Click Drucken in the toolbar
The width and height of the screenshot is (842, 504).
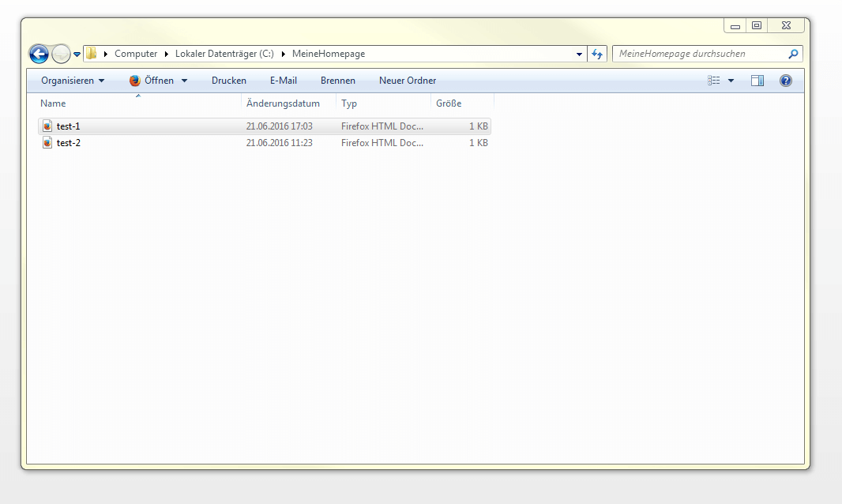pyautogui.click(x=228, y=81)
